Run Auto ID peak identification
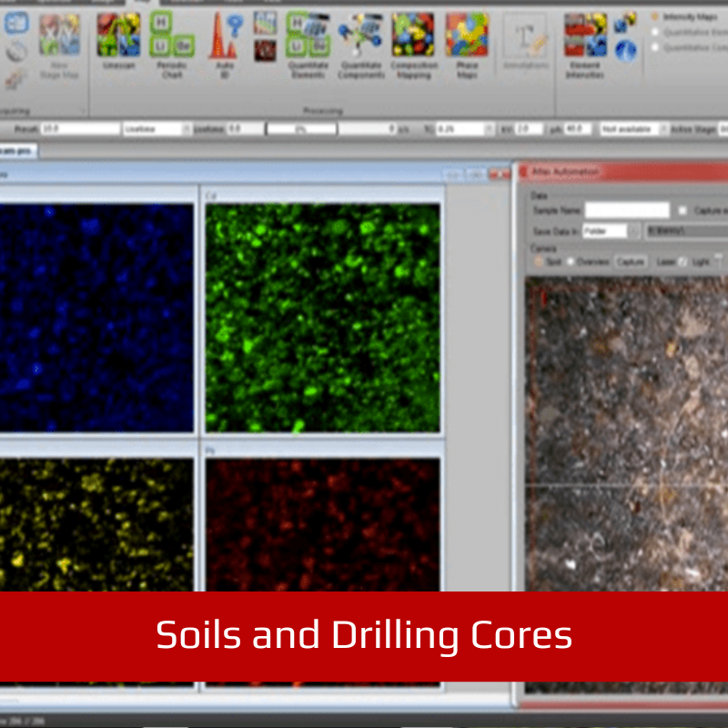Screen dimensions: 728x728 pyautogui.click(x=223, y=41)
